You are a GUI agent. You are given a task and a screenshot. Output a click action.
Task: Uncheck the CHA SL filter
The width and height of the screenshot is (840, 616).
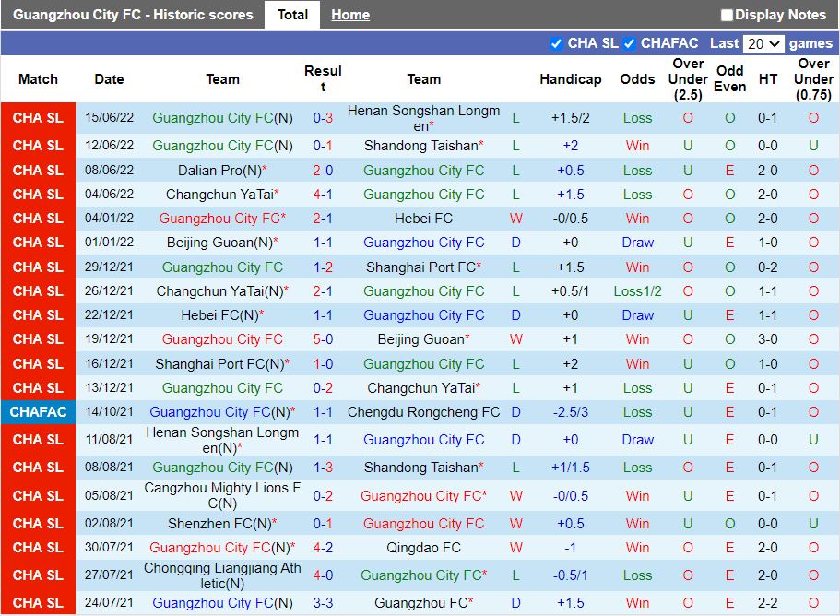tap(556, 42)
